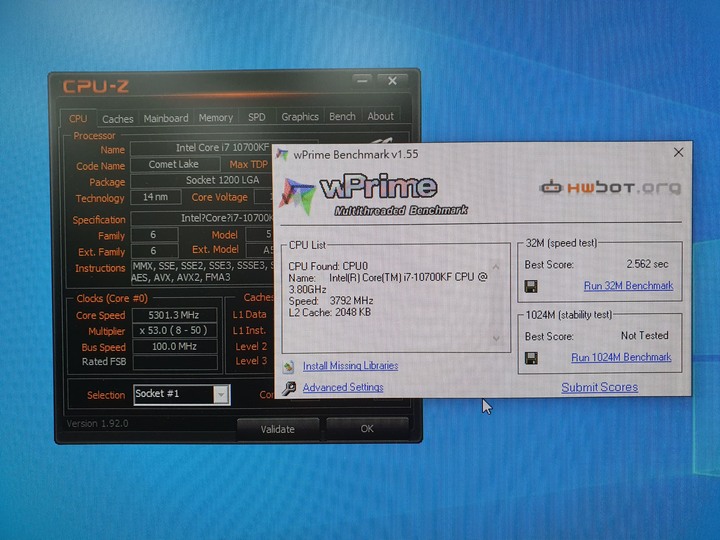Image resolution: width=720 pixels, height=540 pixels.
Task: Click the Multiplier value x 53.0 (8 - 50)
Action: 174,331
